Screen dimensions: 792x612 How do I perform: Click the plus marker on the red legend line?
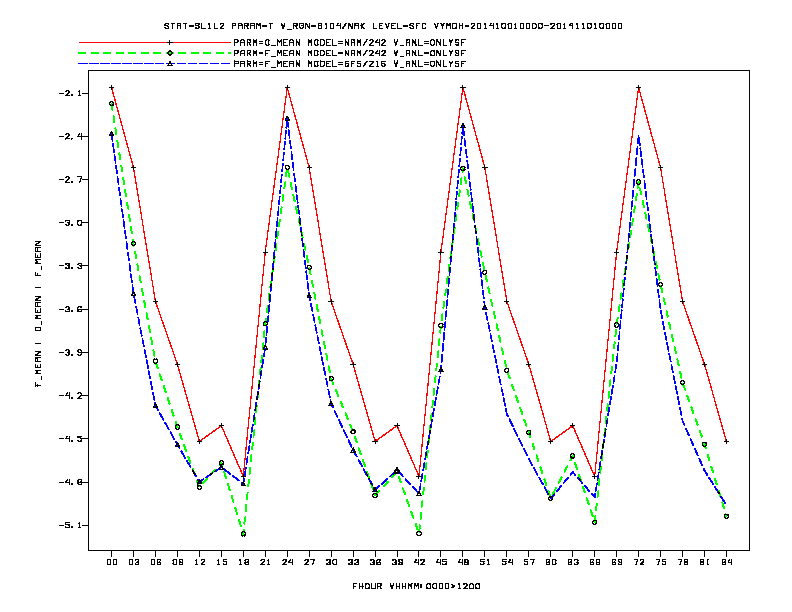[x=170, y=43]
